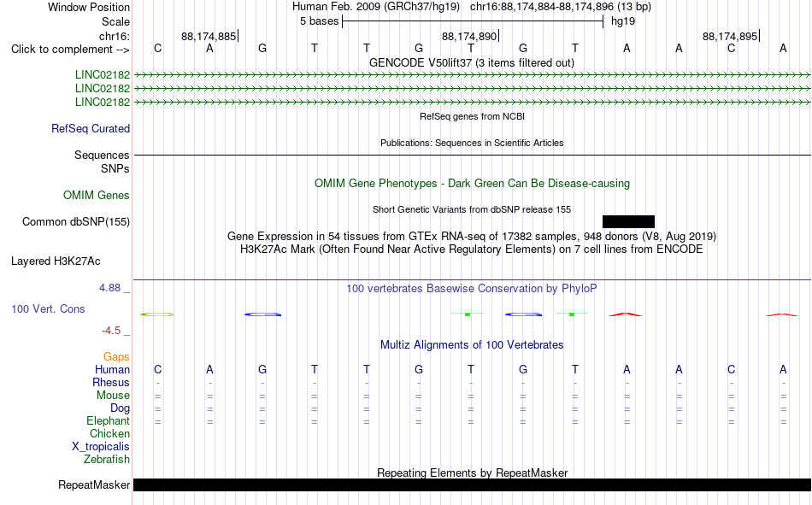Open the OMIM Gene Phenotypes track title
The width and height of the screenshot is (812, 505).
(472, 184)
